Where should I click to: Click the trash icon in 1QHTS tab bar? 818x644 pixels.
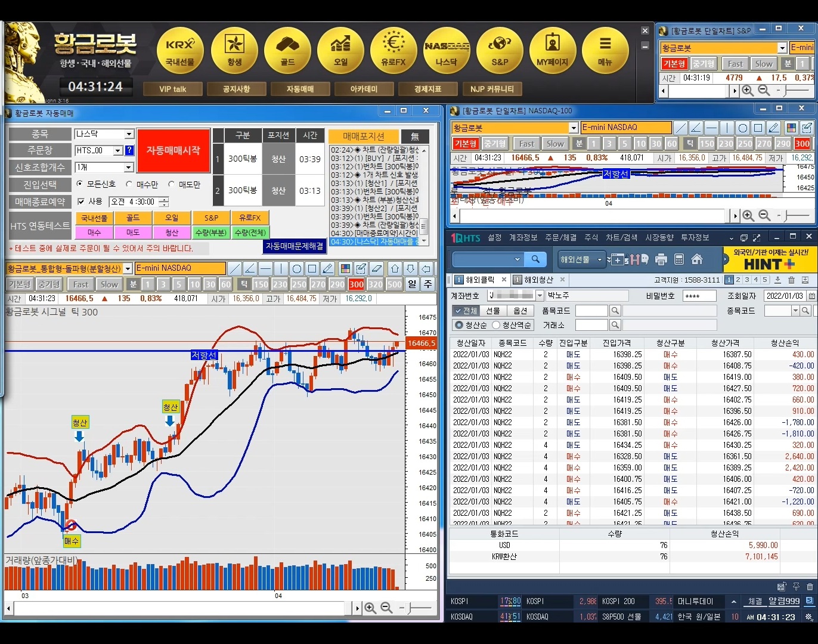coord(791,280)
